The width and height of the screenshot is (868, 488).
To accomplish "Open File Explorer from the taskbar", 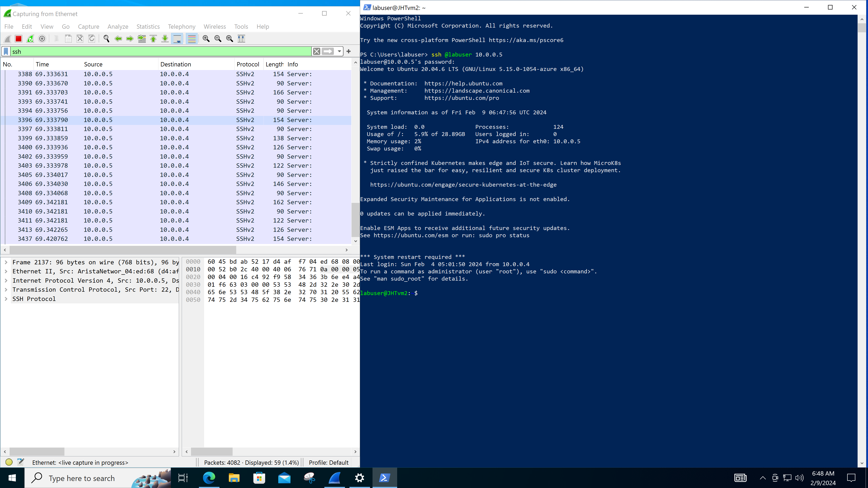I will [234, 478].
